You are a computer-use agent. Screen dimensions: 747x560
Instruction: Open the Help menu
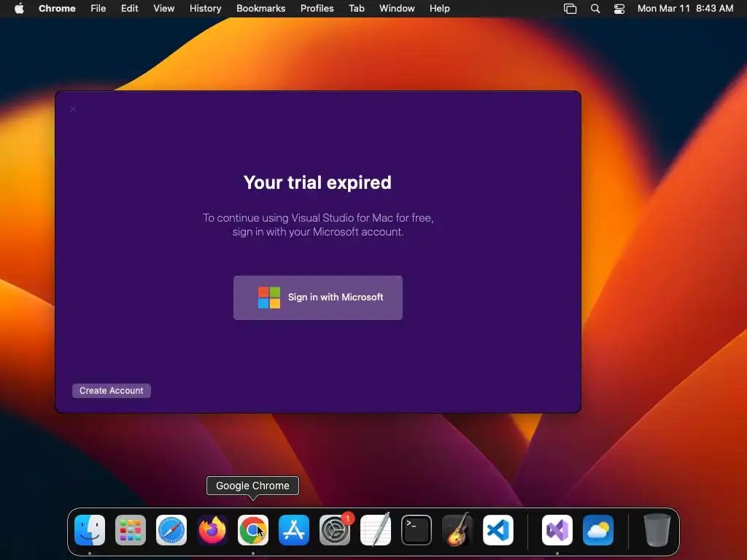(439, 9)
